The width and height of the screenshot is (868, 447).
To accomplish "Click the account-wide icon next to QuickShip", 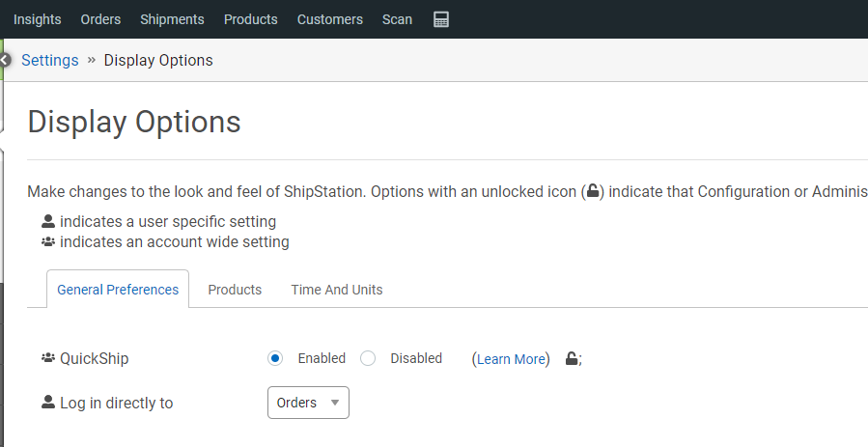I will pos(48,358).
